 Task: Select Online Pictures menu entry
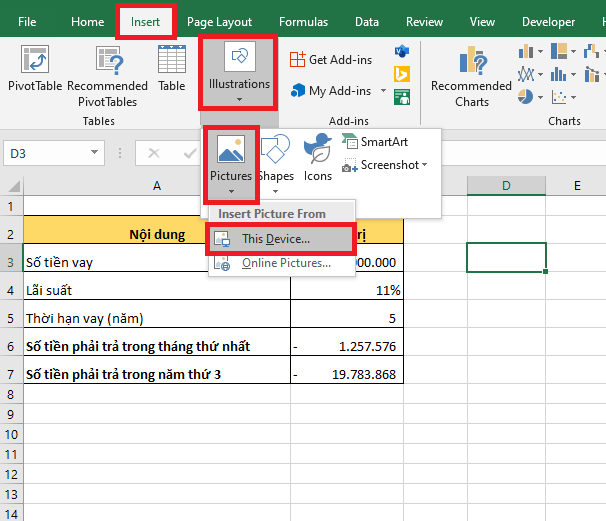point(286,263)
